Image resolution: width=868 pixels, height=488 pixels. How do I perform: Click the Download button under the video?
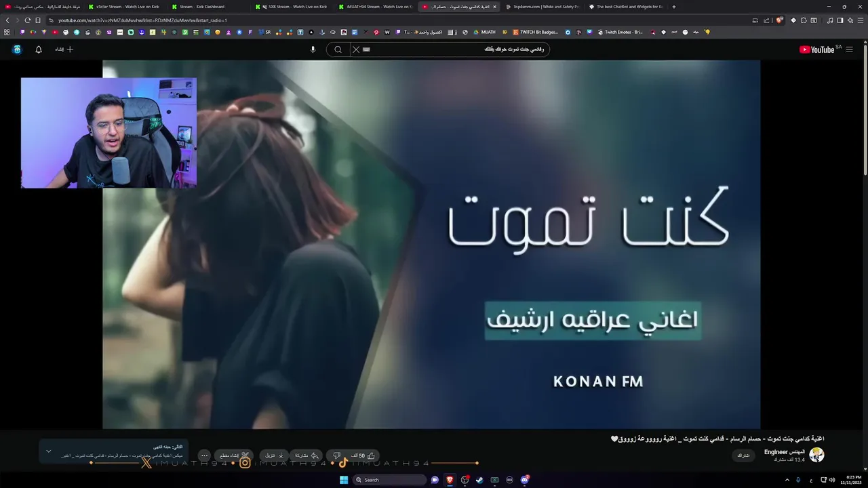[275, 455]
